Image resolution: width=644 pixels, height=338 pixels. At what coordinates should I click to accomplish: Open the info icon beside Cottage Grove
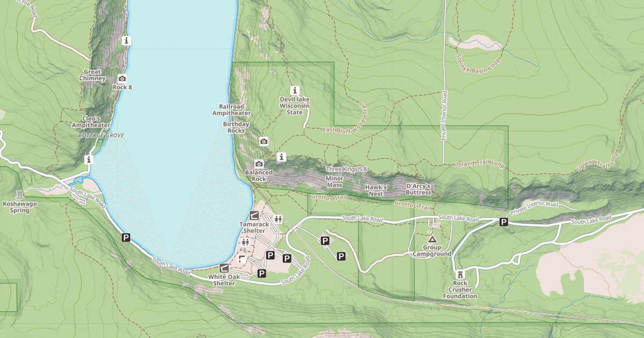(89, 159)
